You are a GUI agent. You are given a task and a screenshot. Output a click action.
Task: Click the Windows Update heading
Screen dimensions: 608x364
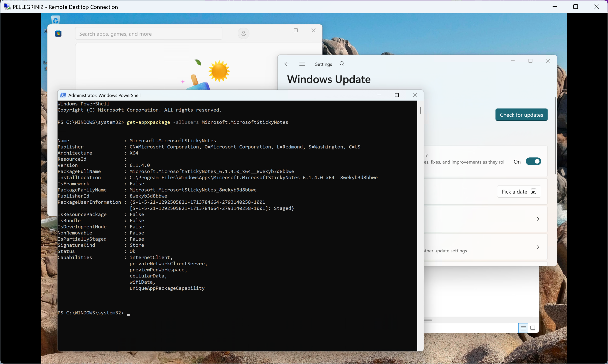[x=329, y=79]
